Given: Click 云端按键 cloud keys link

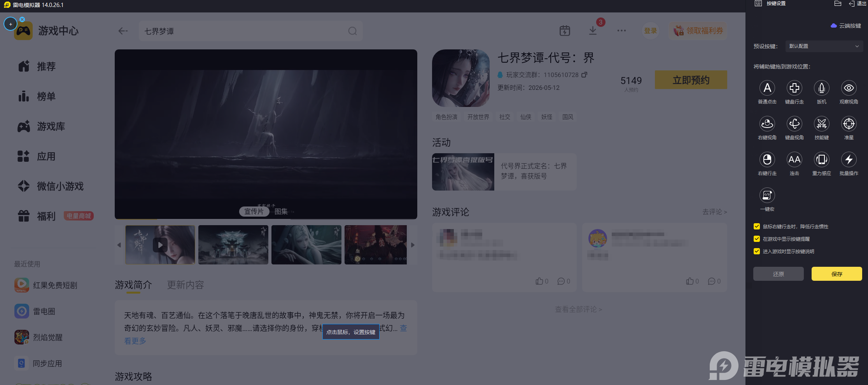Looking at the screenshot, I should coord(846,26).
